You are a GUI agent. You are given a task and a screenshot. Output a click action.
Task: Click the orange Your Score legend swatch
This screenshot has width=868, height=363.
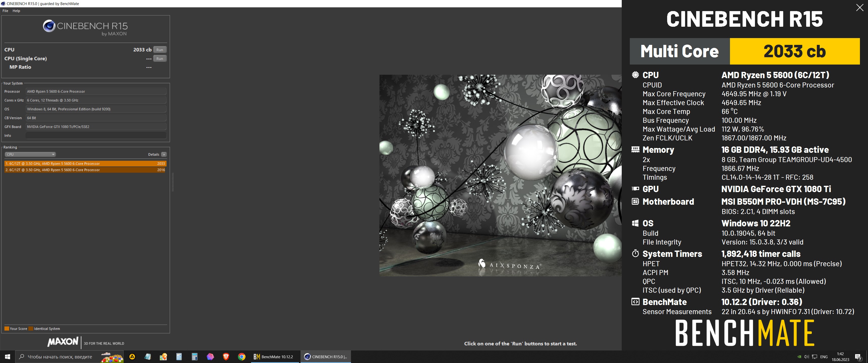tap(7, 329)
